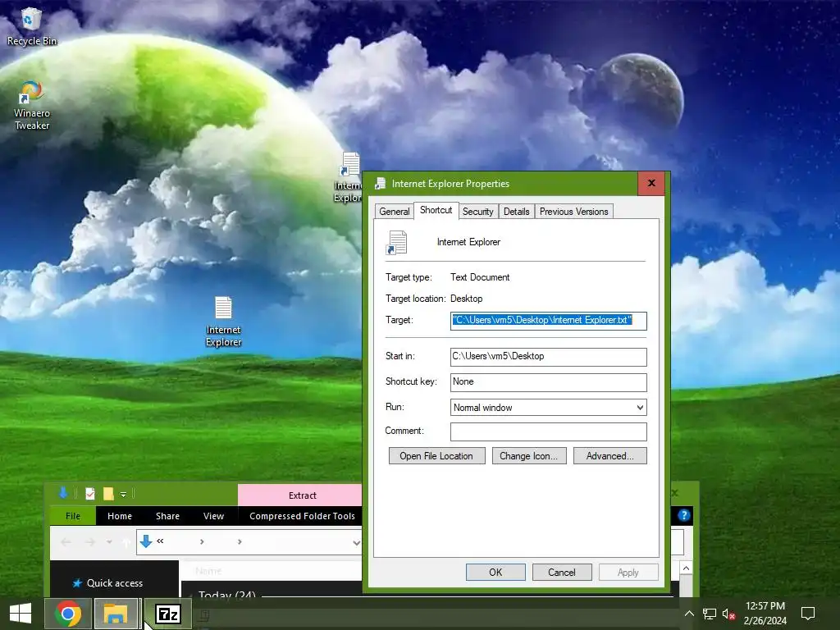Click the blue download arrow in the address bar
The width and height of the screenshot is (840, 630).
(x=146, y=542)
